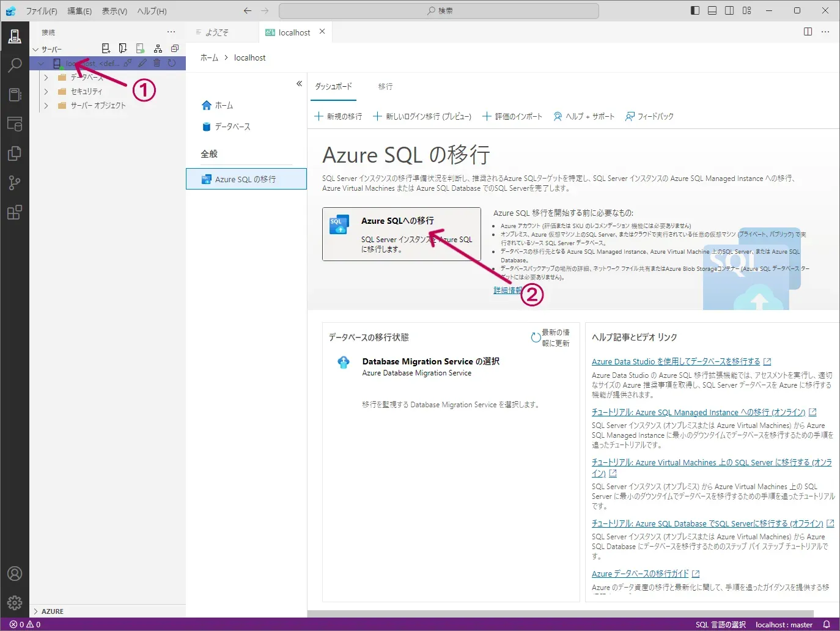Image resolution: width=840 pixels, height=631 pixels.
Task: Collapse the サーバー section
Action: click(35, 49)
